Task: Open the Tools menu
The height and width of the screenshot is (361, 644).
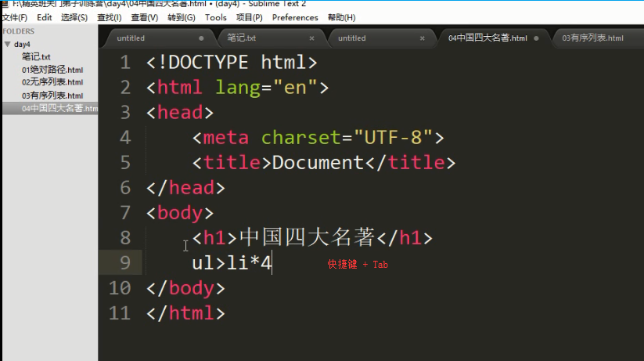Action: click(216, 17)
